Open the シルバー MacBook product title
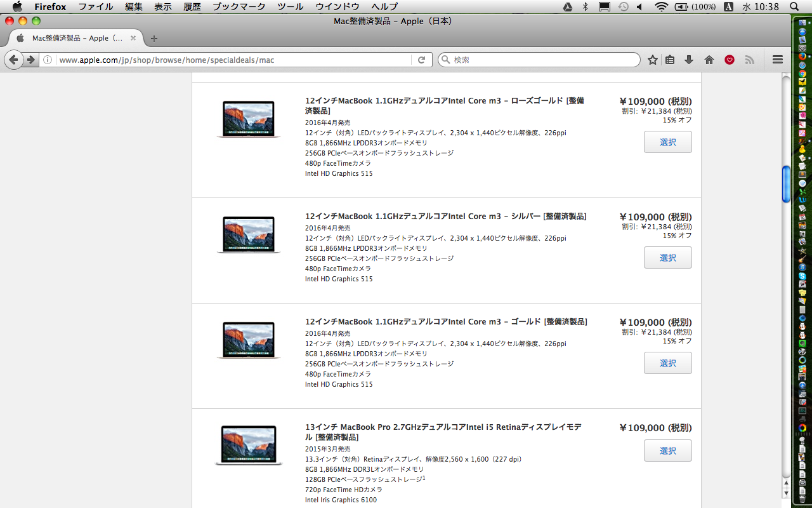 coord(446,217)
